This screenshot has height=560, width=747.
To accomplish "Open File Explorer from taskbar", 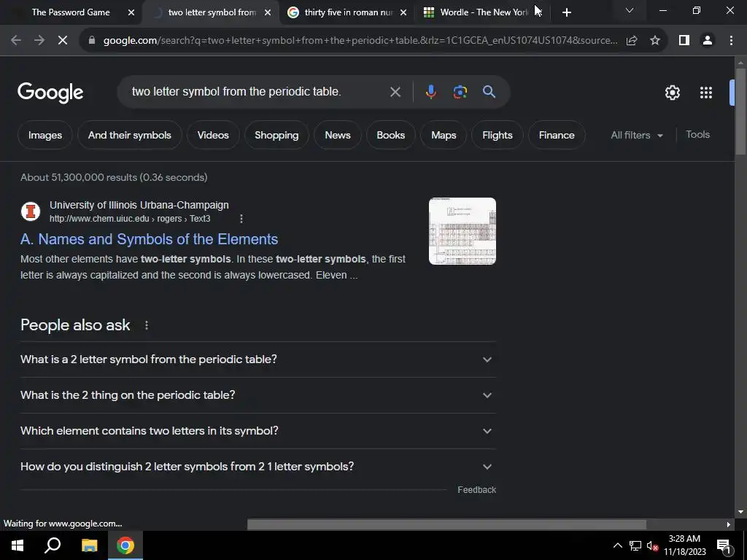I will [89, 545].
